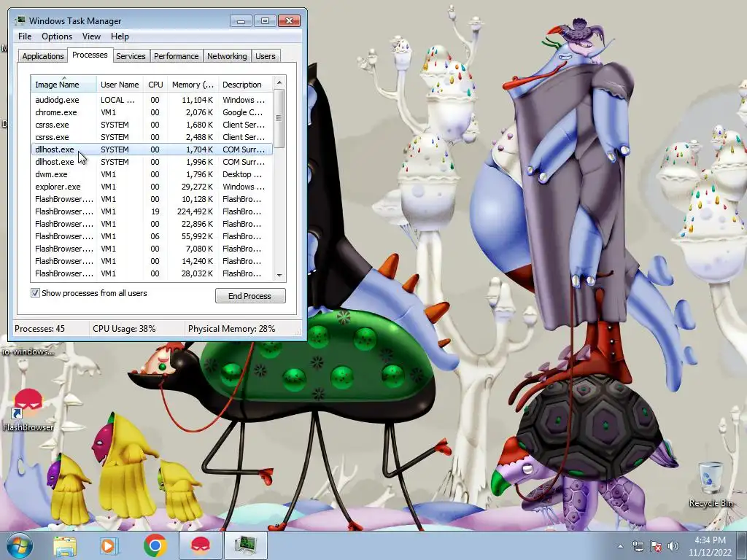
Task: Click process list scroll up arrow
Action: click(x=279, y=82)
